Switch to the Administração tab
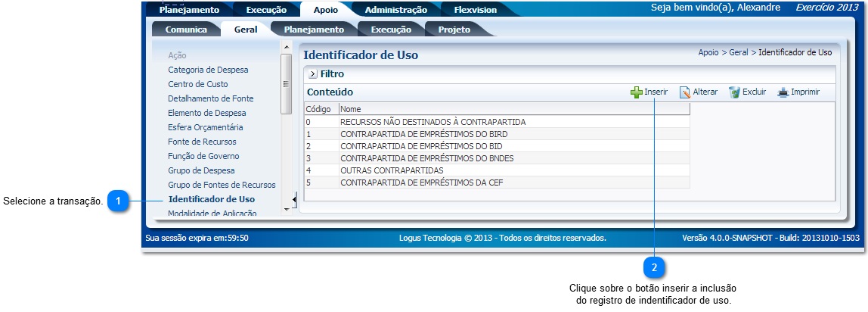This screenshot has width=868, height=312. click(x=395, y=9)
